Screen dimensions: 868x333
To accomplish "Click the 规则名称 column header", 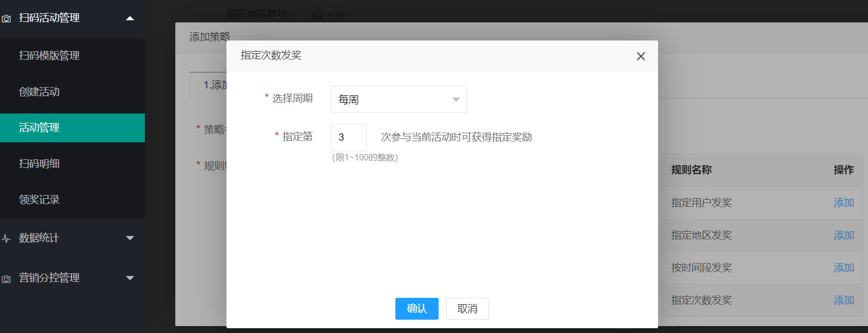I will click(x=691, y=170).
